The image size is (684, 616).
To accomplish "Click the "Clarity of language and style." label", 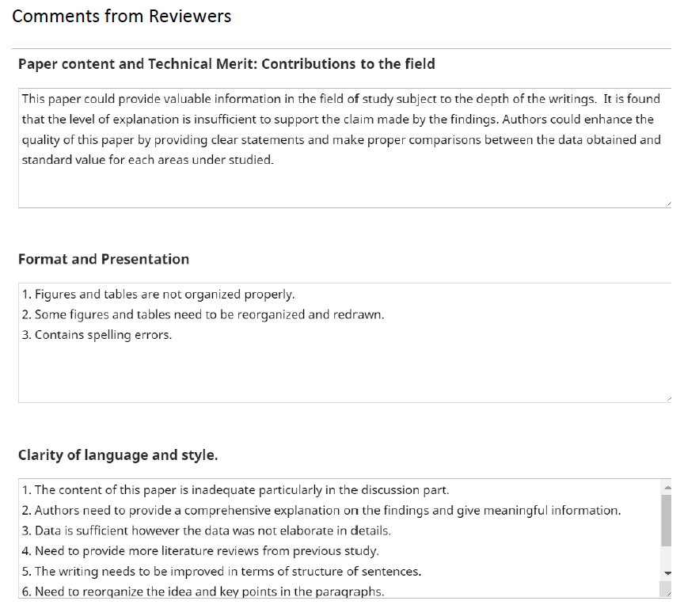I will click(118, 454).
